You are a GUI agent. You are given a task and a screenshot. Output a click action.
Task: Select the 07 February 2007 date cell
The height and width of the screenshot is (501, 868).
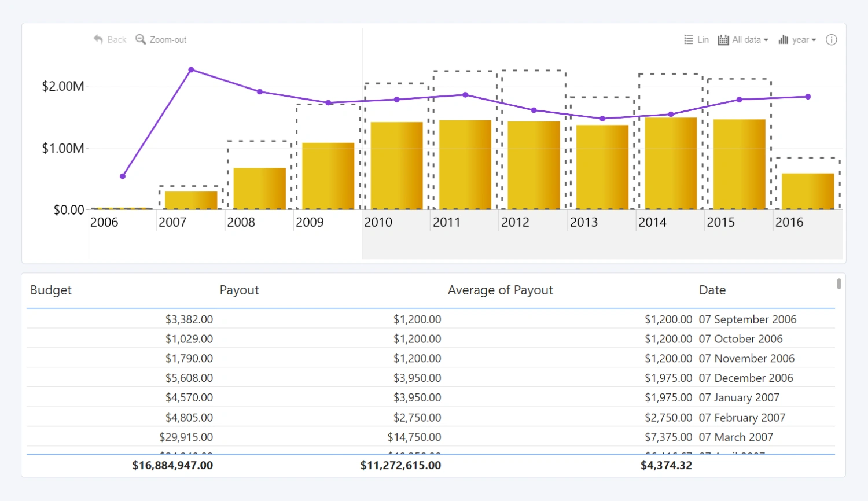(742, 418)
